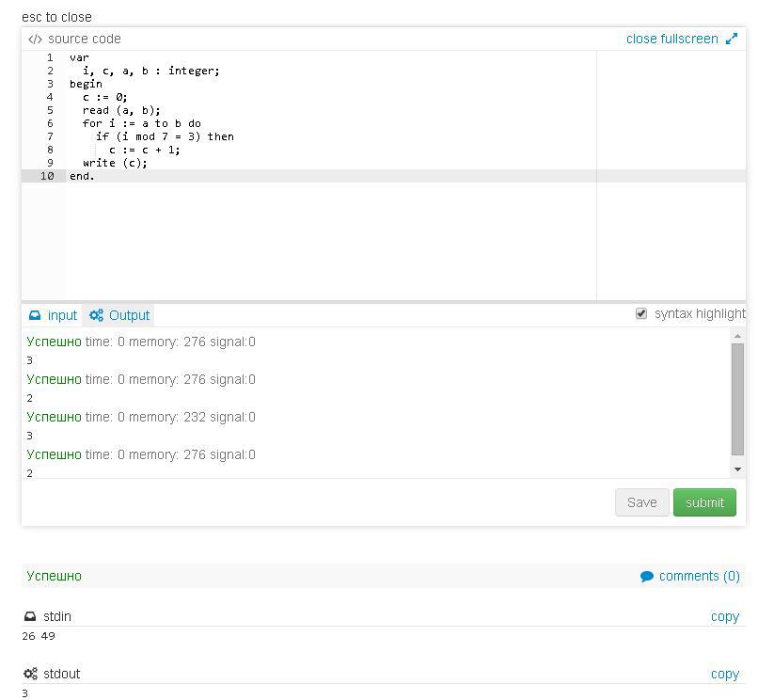Toggle the syntax highlight checkbox
Image resolution: width=758 pixels, height=700 pixels.
[x=641, y=313]
